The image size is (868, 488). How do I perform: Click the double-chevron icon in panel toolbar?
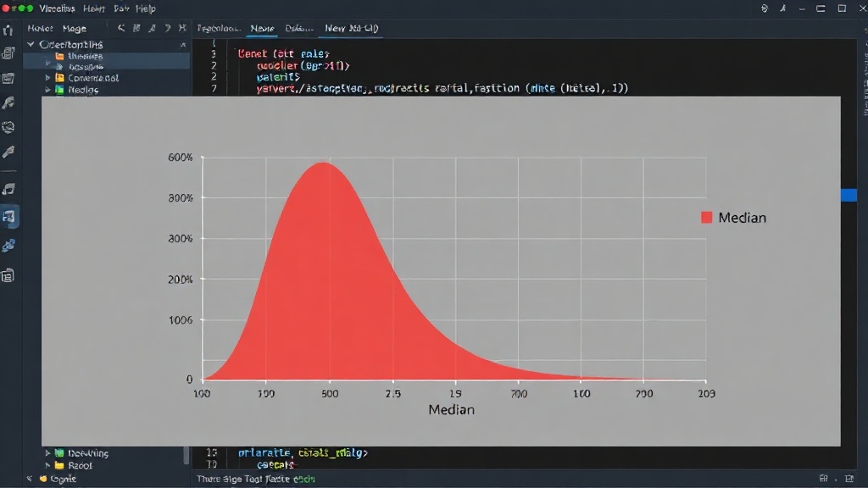121,28
